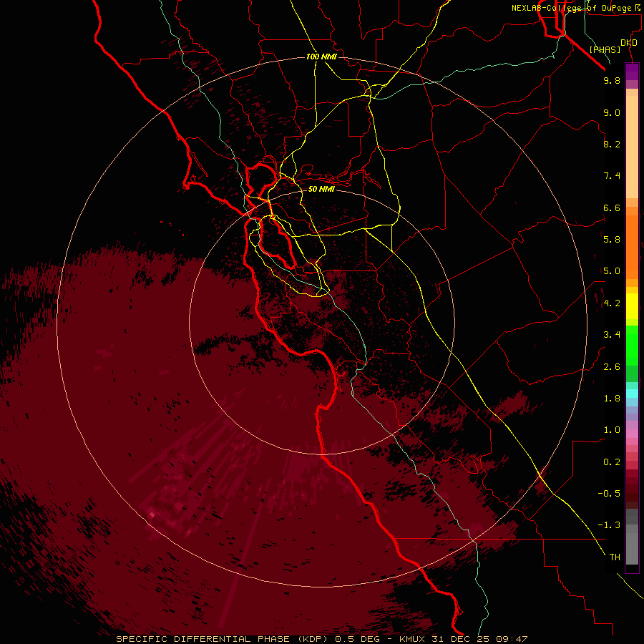This screenshot has height=644, width=644.
Task: Click the purple swatch at the color bar top
Action: coord(632,72)
